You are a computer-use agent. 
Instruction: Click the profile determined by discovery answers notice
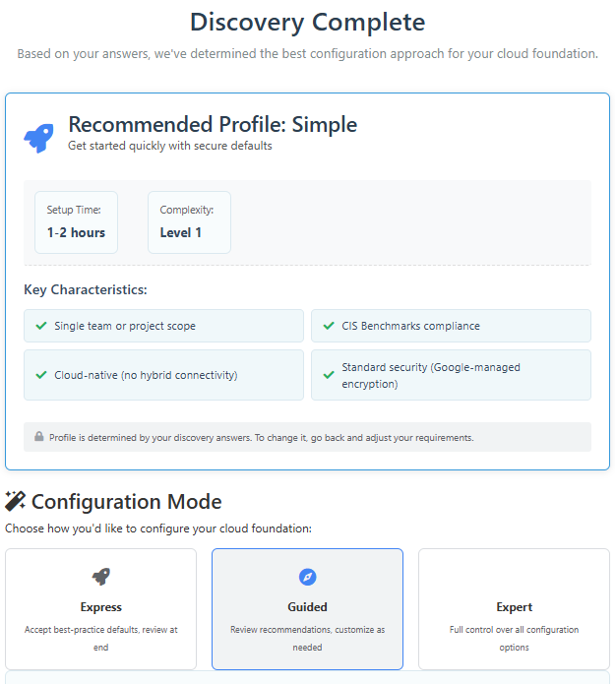[x=308, y=437]
